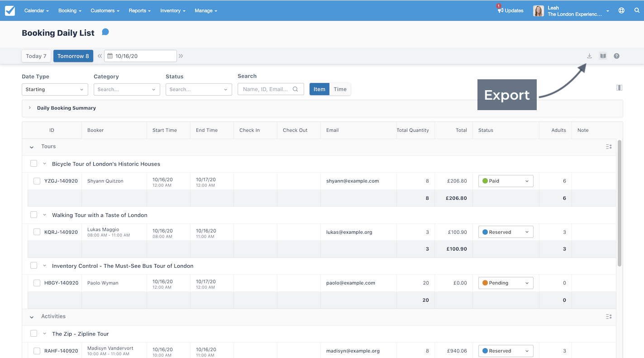The image size is (644, 358).
Task: Click the calendar icon in date field
Action: coord(110,56)
